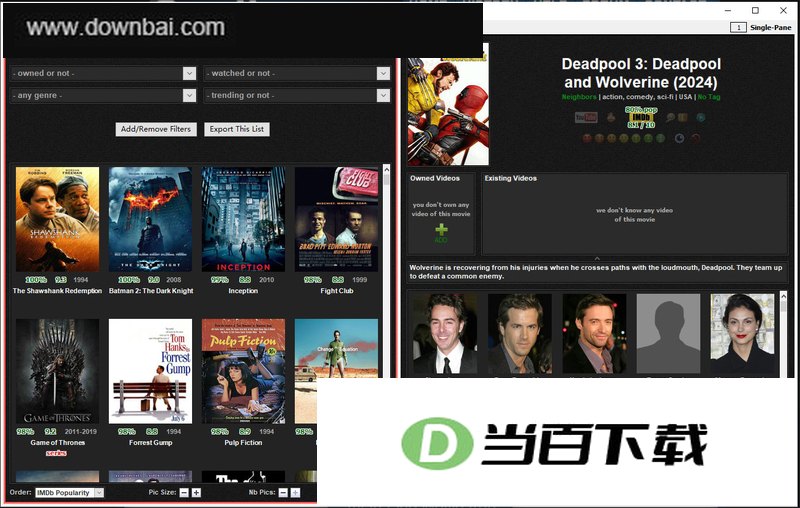Select the Inception poster
The image size is (800, 508).
tap(243, 219)
